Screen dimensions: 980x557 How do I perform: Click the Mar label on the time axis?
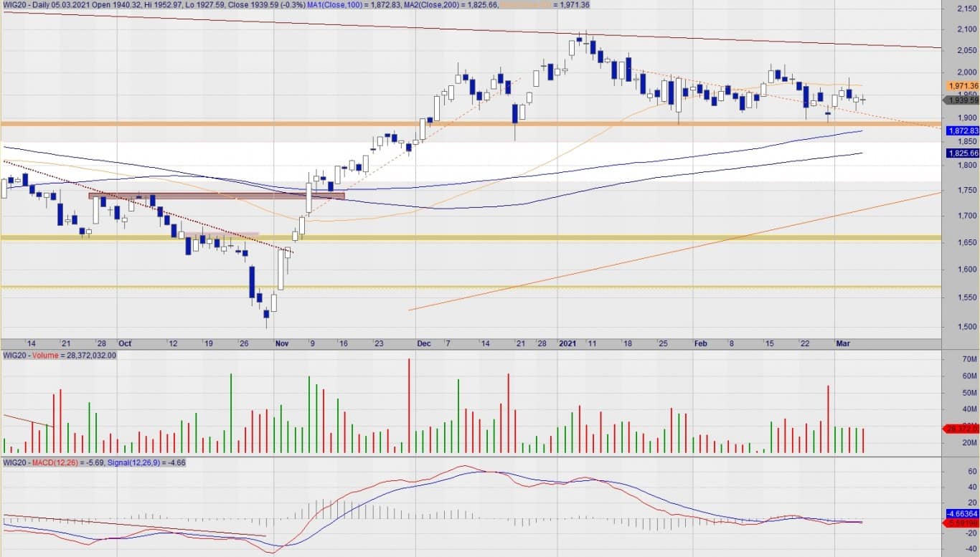click(842, 344)
